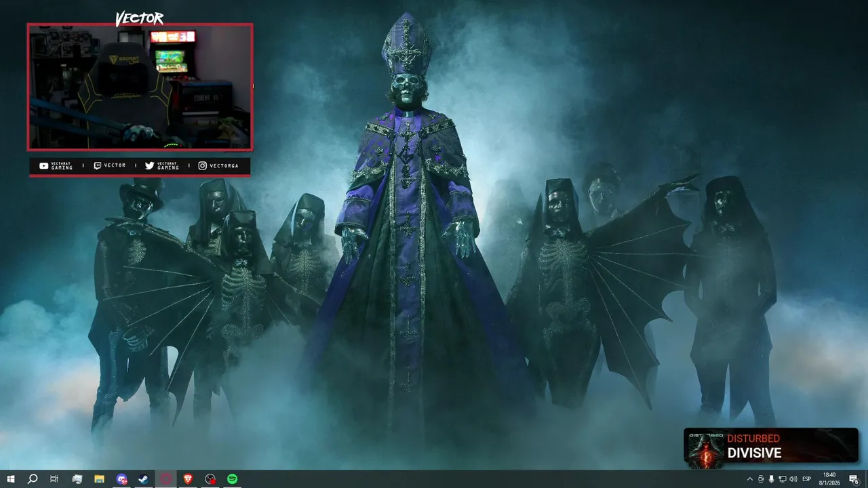
Task: Click the Vector logo above the webcam
Action: 139,18
